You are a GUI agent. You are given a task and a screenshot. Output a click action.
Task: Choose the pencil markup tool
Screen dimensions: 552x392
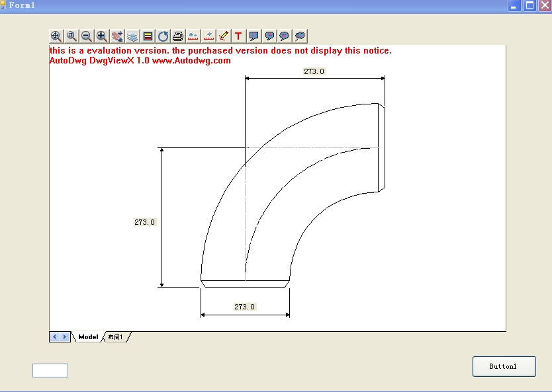pos(224,36)
